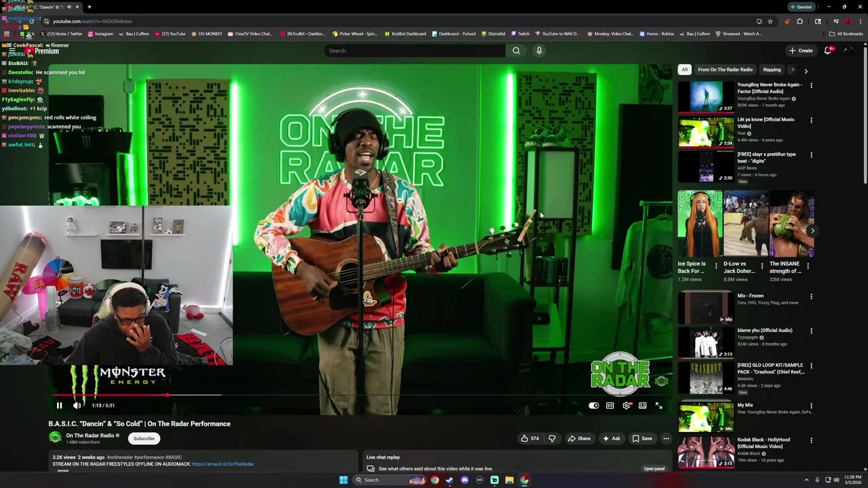
Task: Open Home / Twitter bookmark
Action: tap(62, 34)
